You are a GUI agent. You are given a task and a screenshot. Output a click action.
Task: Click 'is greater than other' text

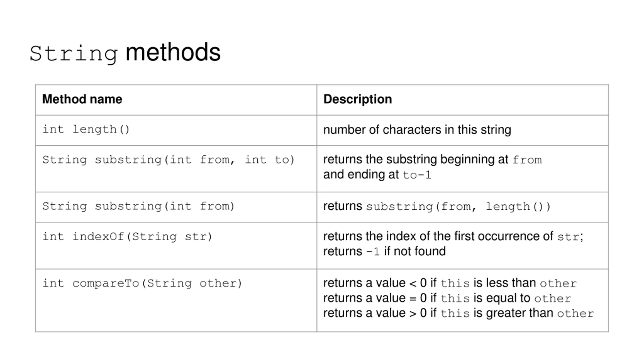pyautogui.click(x=534, y=313)
